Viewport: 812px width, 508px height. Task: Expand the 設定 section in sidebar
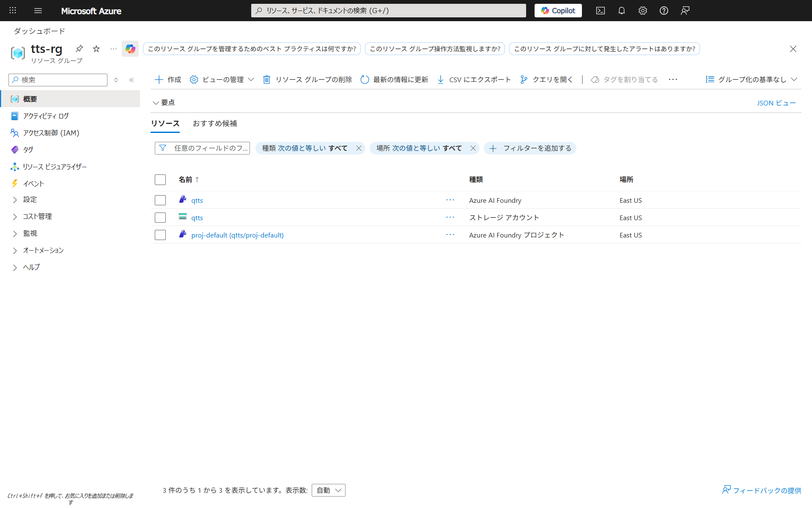pos(30,199)
